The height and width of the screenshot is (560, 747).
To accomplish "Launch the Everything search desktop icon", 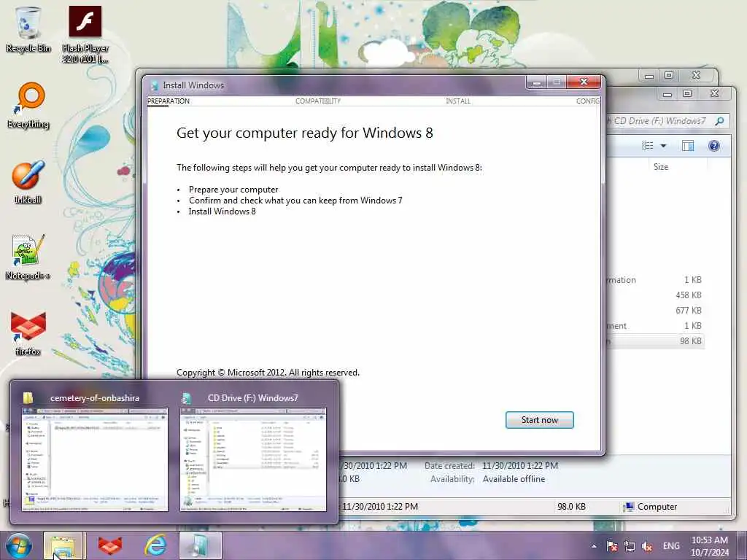I will tap(28, 106).
